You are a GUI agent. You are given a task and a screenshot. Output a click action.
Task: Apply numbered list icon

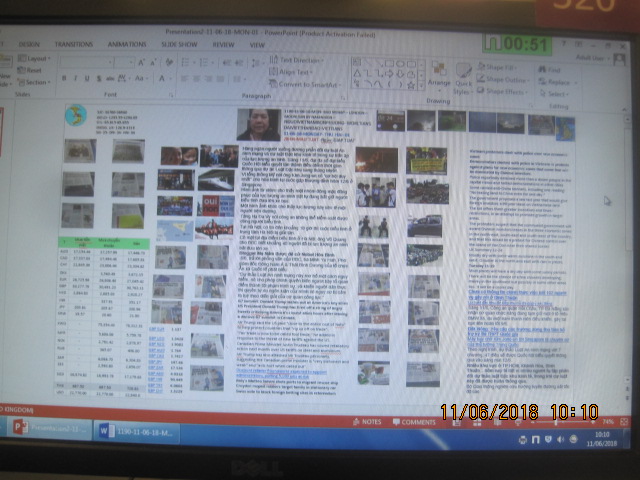point(205,62)
